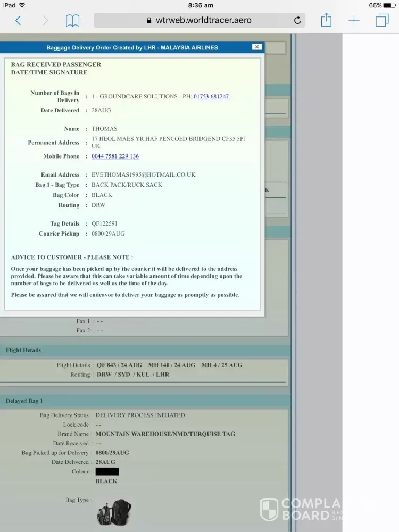The height and width of the screenshot is (532, 399).
Task: Select the permanent address text in dialog
Action: click(168, 143)
